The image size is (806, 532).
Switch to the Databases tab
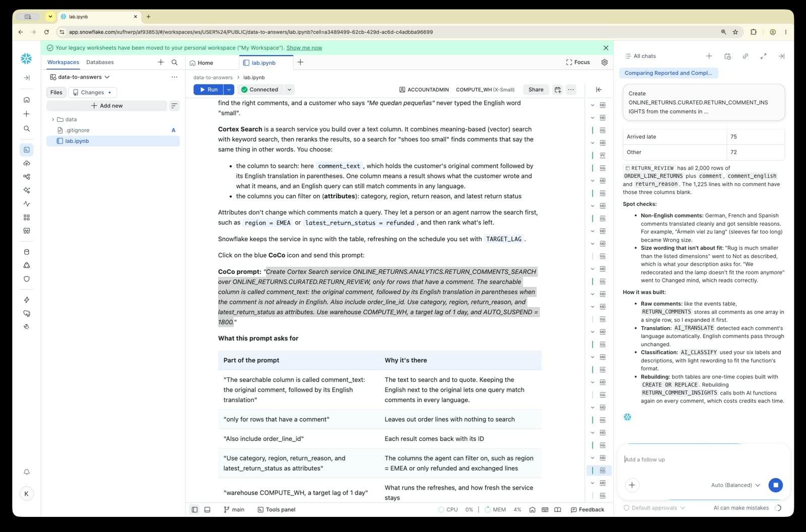[x=100, y=62]
